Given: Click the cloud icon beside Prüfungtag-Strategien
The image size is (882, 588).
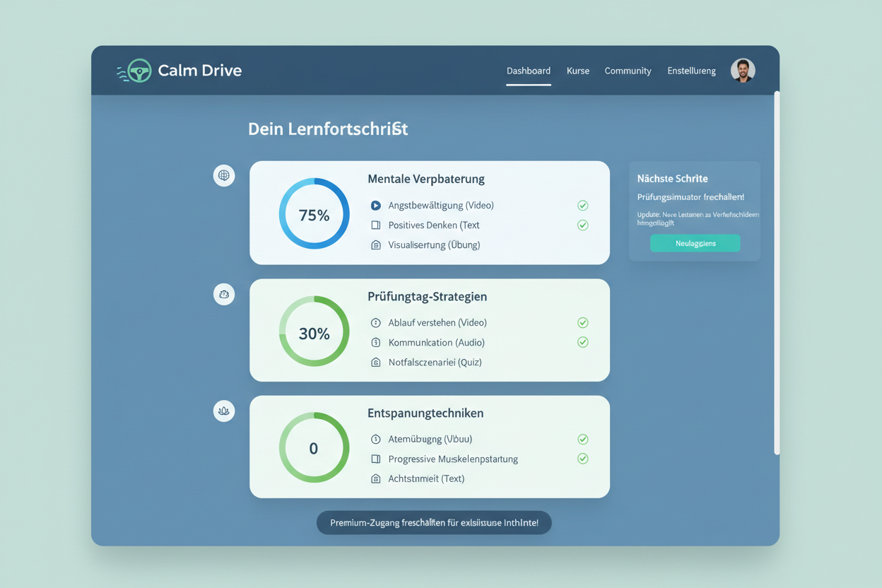Looking at the screenshot, I should click(224, 294).
